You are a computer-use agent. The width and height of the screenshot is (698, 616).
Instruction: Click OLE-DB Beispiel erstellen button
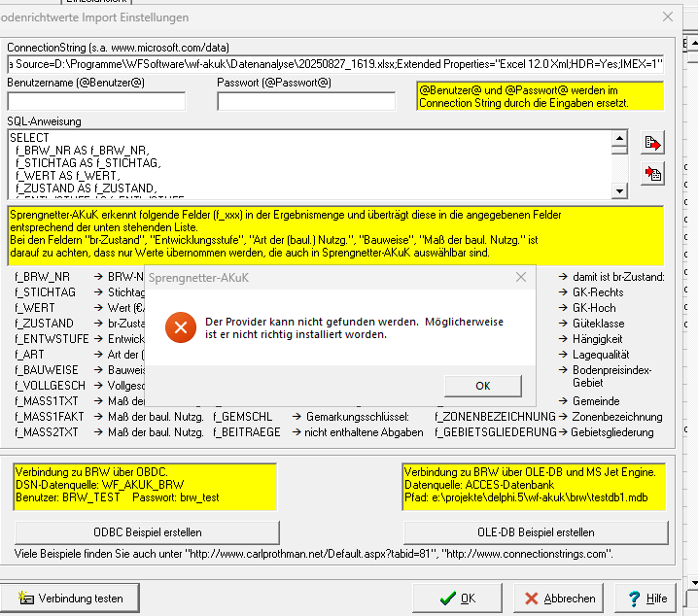pos(536,532)
